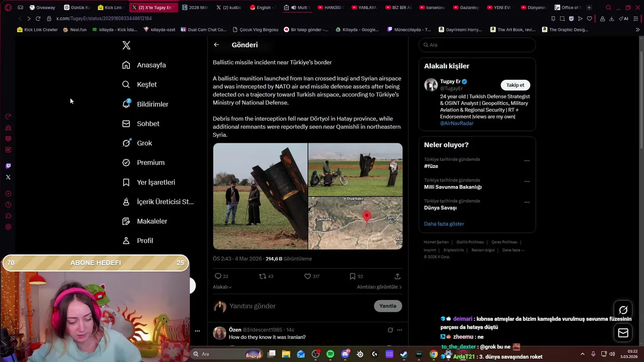The width and height of the screenshot is (644, 362).
Task: Click the Grok icon on Özen's reply
Action: pos(390,330)
